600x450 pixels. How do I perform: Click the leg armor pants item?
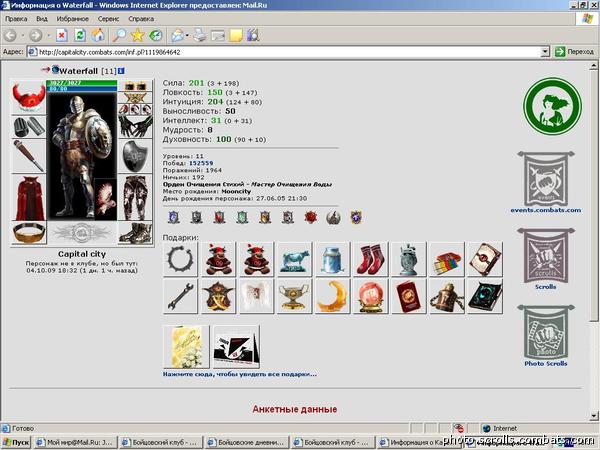(135, 197)
